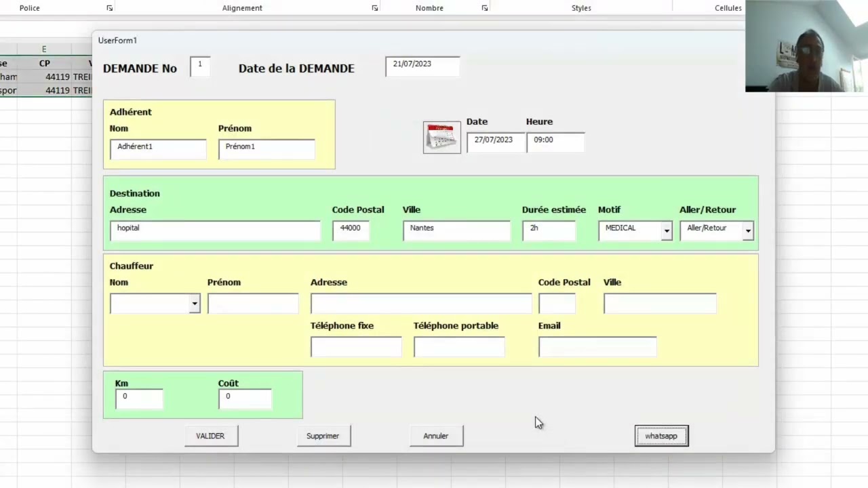Image resolution: width=868 pixels, height=488 pixels.
Task: Click the UserForm1 title bar
Action: tap(418, 40)
